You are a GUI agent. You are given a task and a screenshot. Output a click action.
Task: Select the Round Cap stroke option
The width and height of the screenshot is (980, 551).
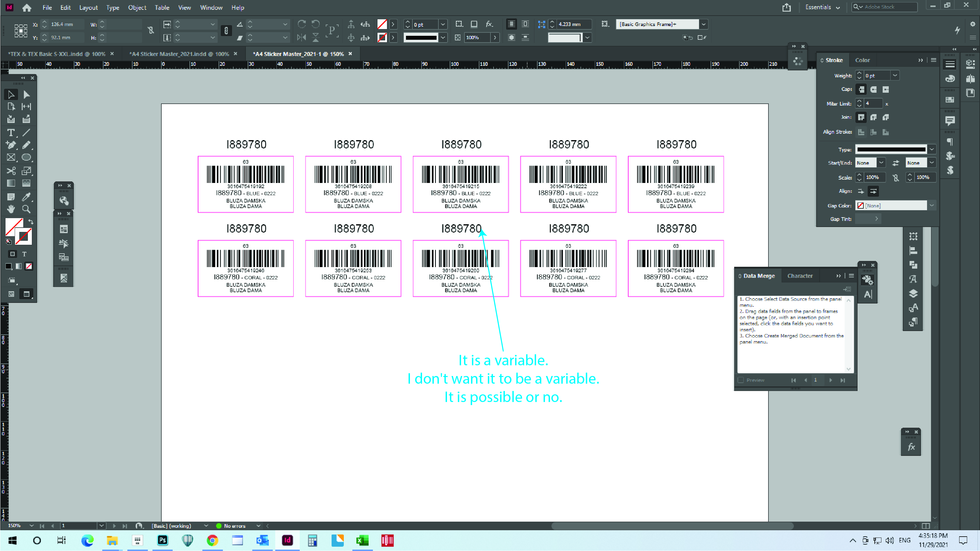click(873, 89)
